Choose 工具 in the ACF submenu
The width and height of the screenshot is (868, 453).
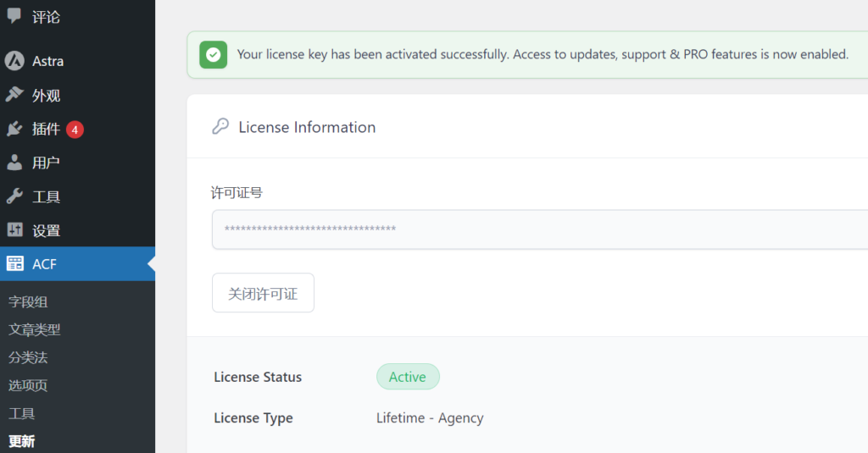(x=22, y=413)
